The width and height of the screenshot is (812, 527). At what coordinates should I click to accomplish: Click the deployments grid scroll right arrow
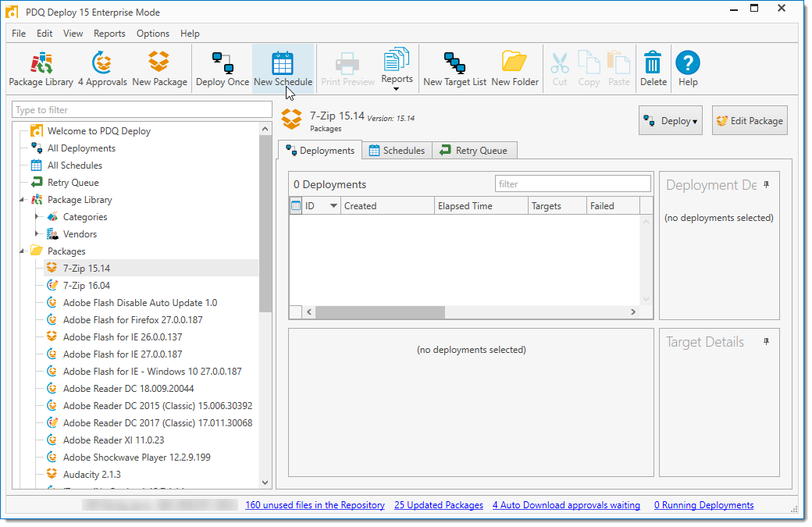(x=633, y=312)
